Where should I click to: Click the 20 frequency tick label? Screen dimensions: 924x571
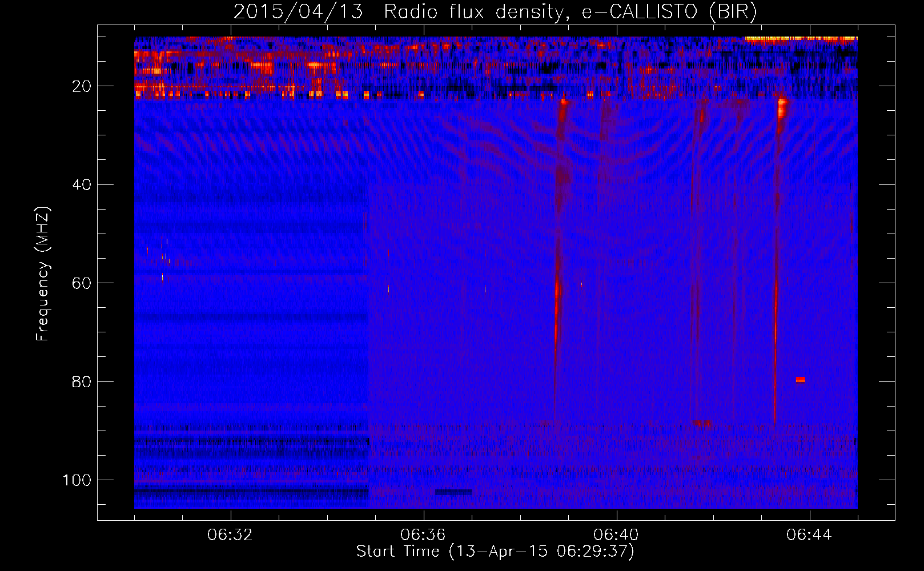[x=82, y=86]
